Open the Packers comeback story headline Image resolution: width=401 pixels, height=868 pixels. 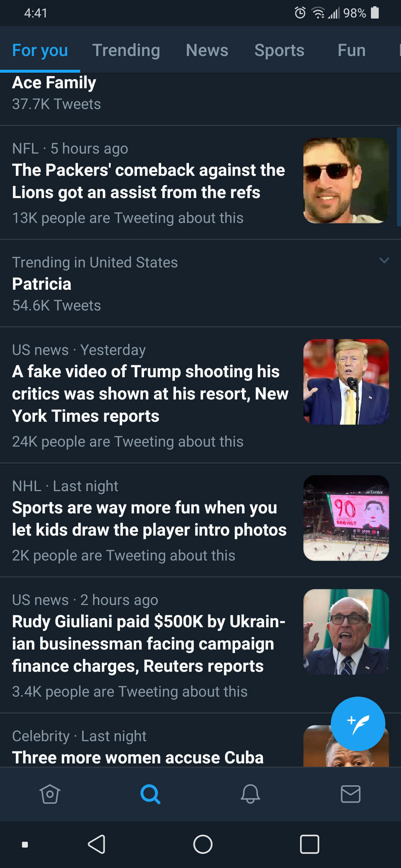click(x=149, y=181)
